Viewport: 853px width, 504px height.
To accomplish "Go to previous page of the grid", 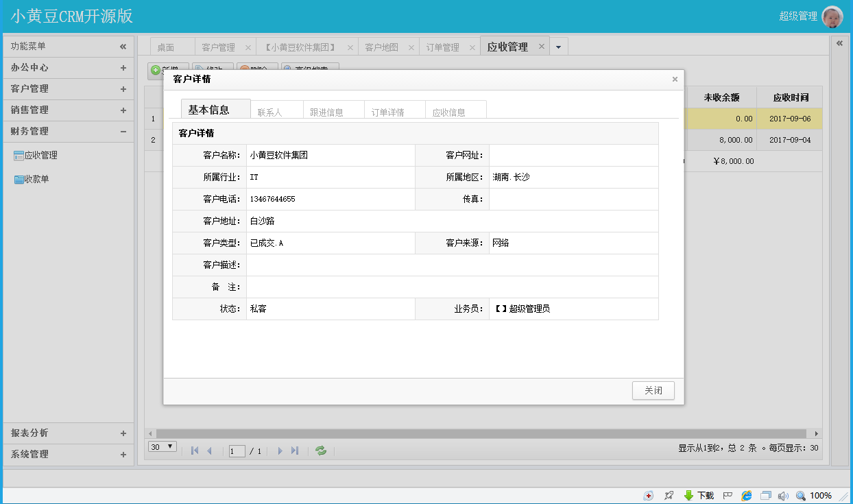I will [x=209, y=451].
